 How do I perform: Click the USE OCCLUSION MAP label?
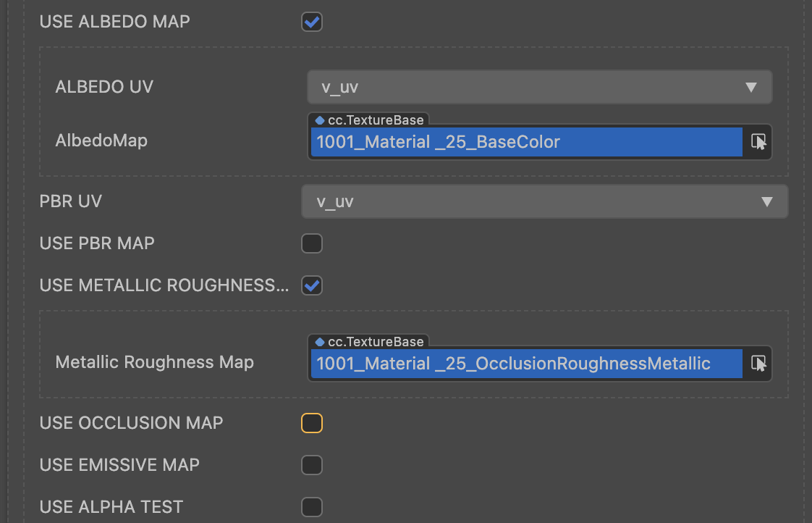point(132,423)
